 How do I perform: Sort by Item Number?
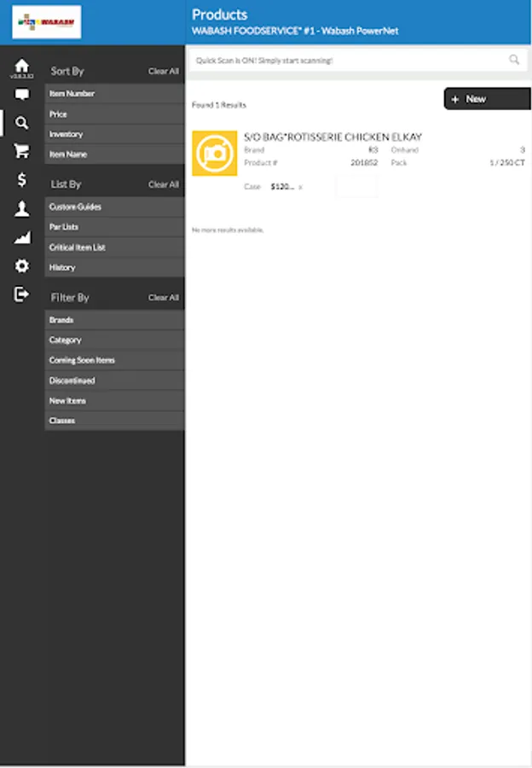pyautogui.click(x=114, y=94)
